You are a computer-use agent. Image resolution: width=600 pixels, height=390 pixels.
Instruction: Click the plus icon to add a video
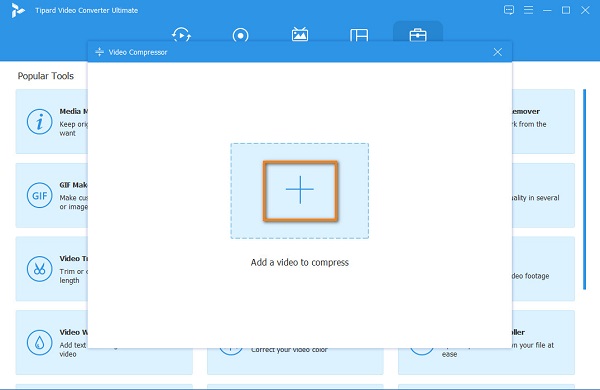300,190
